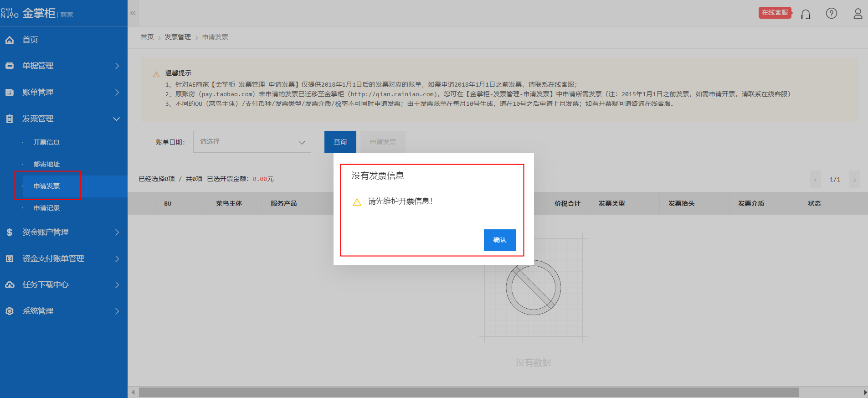Click the 账单管理 bill icon

click(x=10, y=93)
